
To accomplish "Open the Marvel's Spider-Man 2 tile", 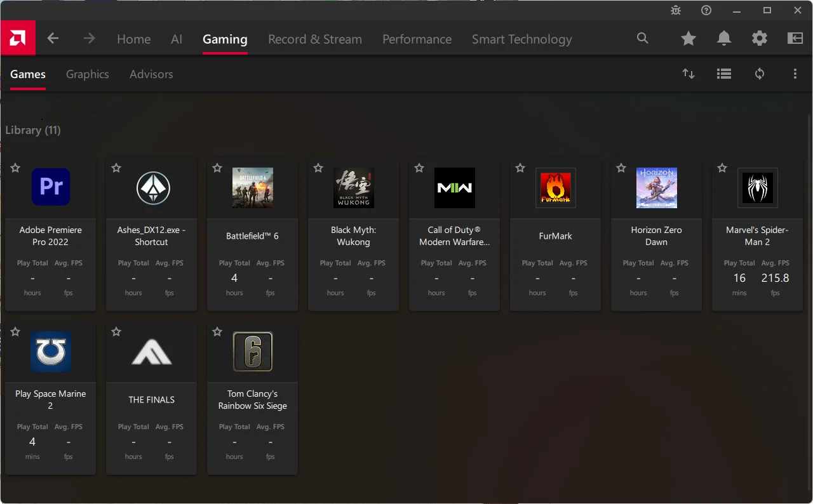I will click(757, 235).
